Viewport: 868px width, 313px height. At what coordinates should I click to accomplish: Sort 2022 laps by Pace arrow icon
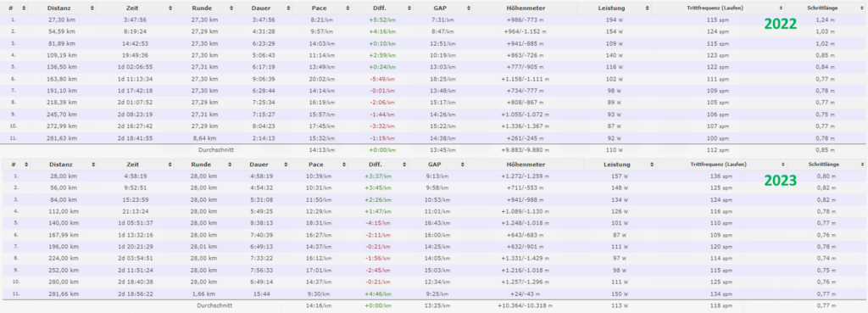tap(348, 8)
